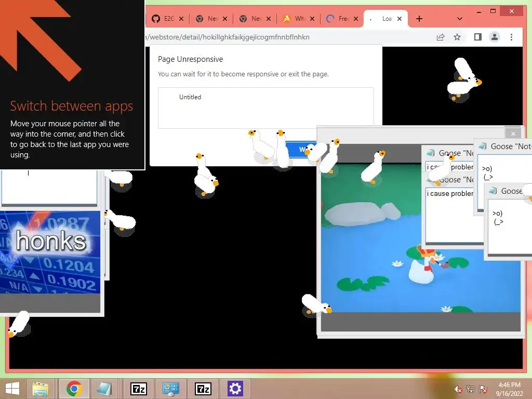
Task: Open the purple gear settings taskbar icon
Action: point(235,389)
